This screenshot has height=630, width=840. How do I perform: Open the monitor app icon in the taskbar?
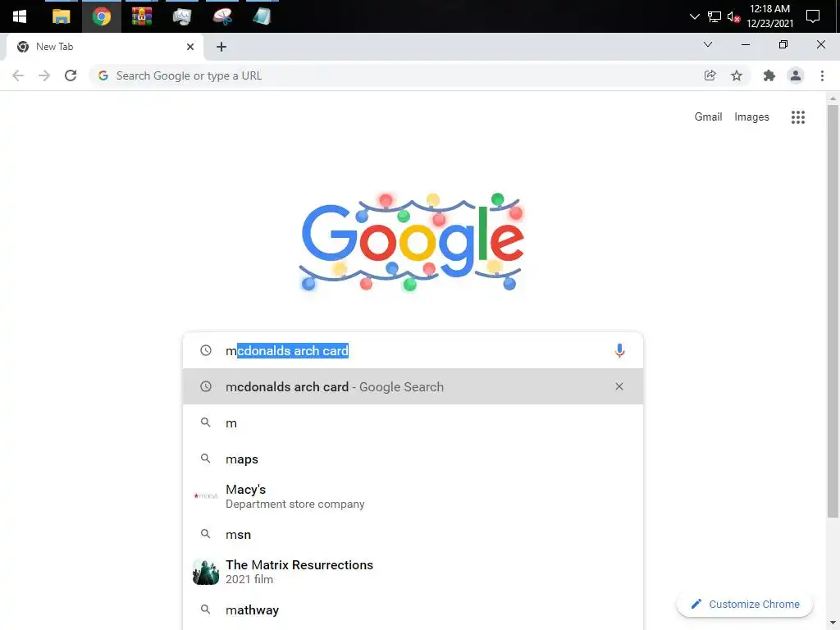point(181,16)
